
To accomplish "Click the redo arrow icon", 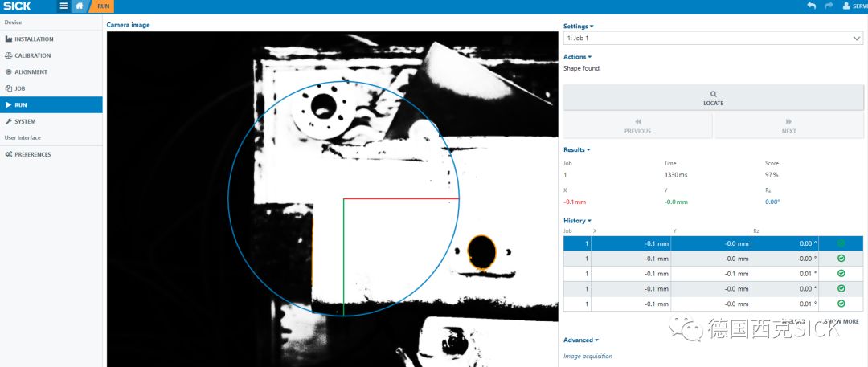I will [x=829, y=6].
